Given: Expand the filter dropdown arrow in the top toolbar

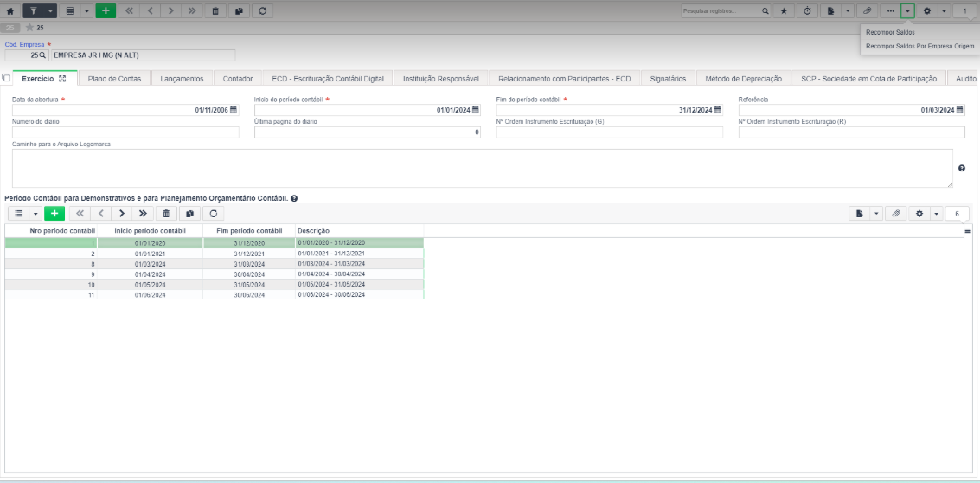Looking at the screenshot, I should (x=50, y=10).
